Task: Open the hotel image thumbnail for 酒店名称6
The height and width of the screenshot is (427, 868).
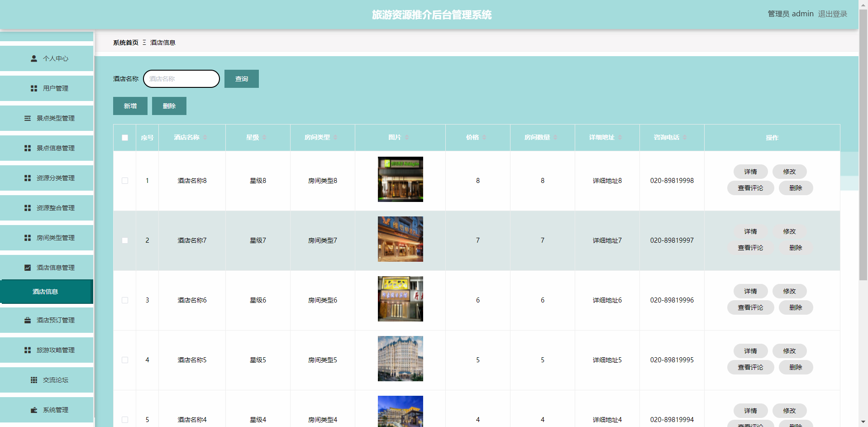Action: pyautogui.click(x=401, y=299)
